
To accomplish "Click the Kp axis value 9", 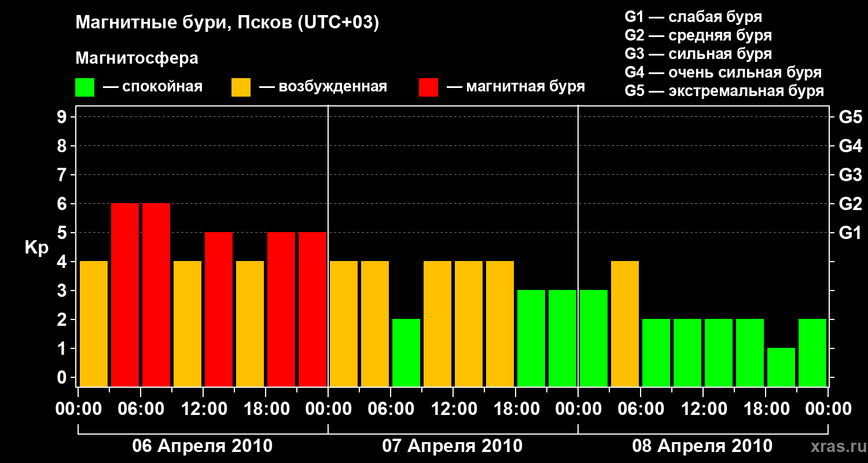I will pos(63,117).
